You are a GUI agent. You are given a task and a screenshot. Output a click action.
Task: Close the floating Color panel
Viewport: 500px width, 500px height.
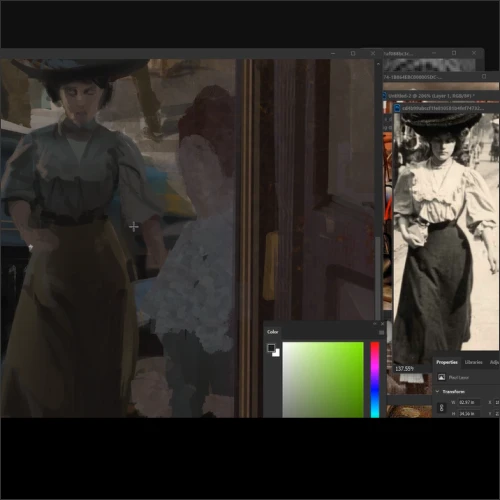[x=383, y=324]
